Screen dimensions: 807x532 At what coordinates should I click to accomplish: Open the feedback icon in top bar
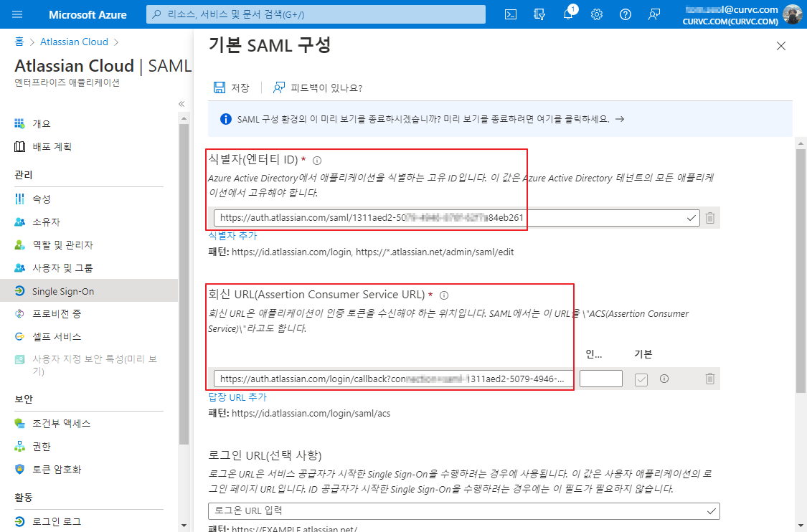click(654, 14)
